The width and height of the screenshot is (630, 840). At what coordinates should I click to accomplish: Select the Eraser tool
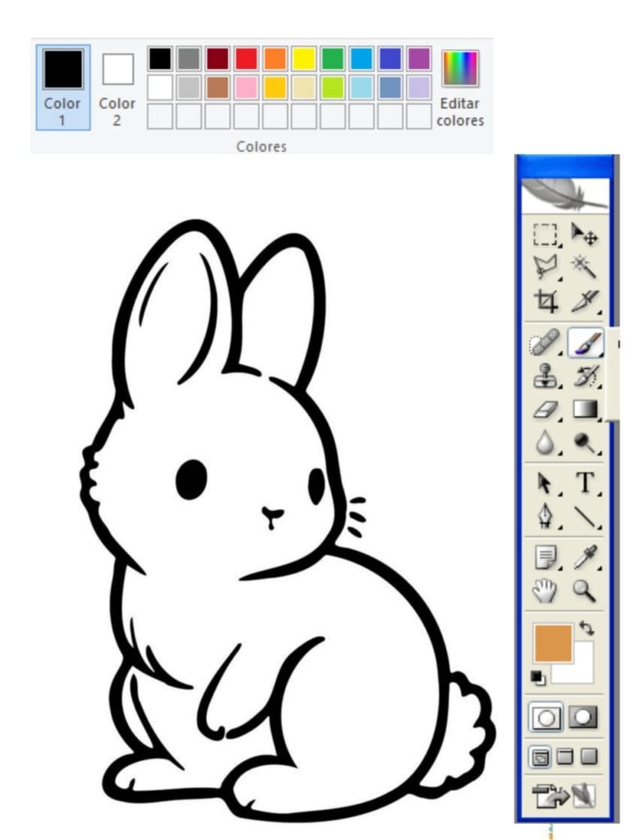546,410
